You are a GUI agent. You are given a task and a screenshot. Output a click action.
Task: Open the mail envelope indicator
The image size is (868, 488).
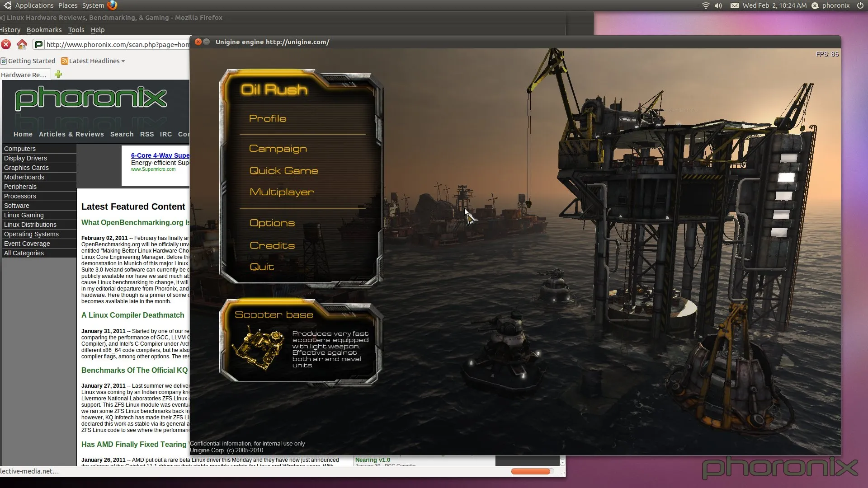[735, 5]
